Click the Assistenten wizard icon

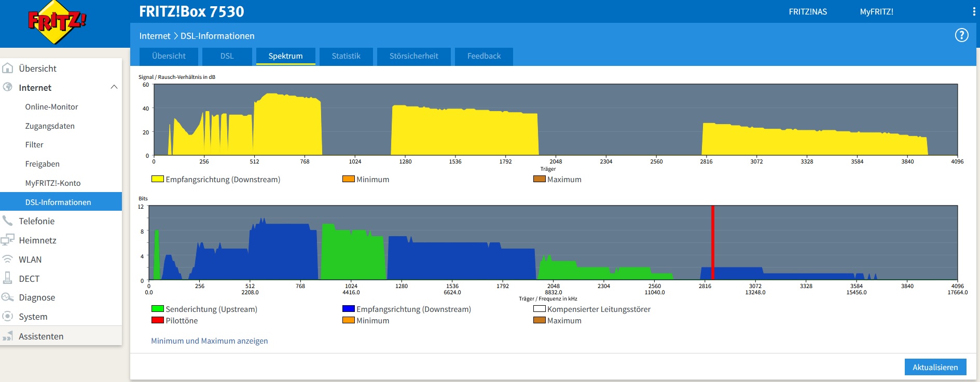tap(8, 336)
